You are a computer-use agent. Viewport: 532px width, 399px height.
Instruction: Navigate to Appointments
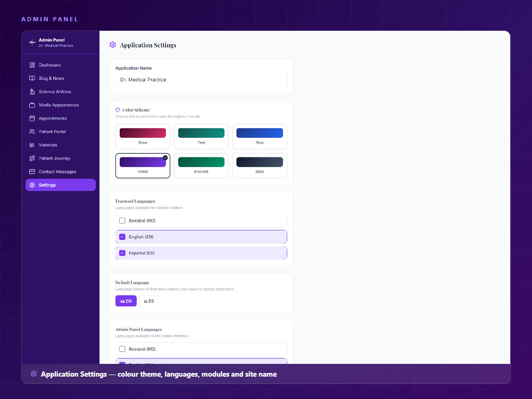coord(61,118)
